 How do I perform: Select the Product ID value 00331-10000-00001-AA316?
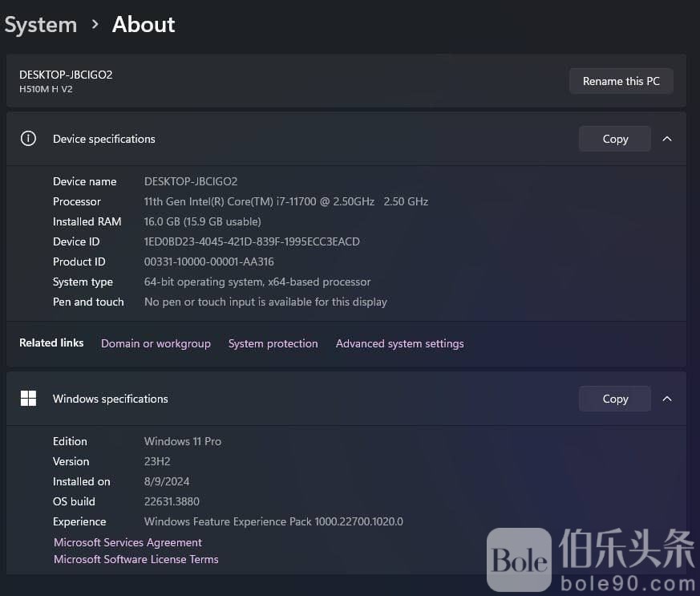point(209,262)
